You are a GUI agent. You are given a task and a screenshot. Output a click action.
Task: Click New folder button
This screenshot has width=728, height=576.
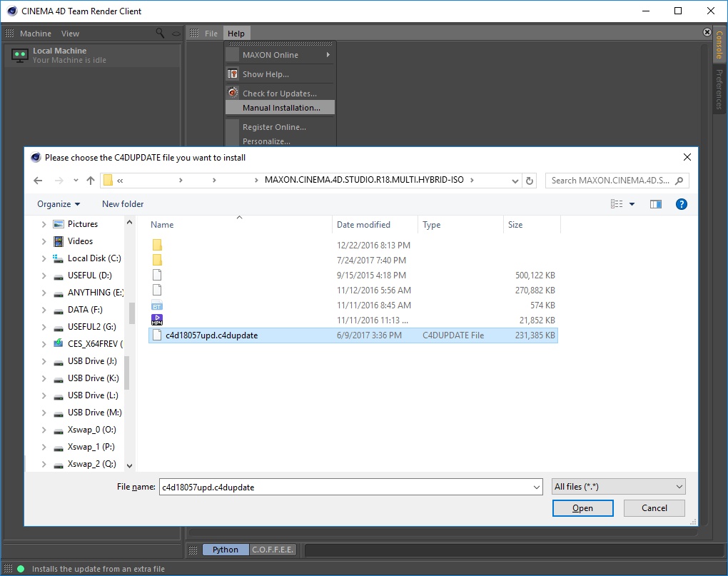[x=123, y=204]
